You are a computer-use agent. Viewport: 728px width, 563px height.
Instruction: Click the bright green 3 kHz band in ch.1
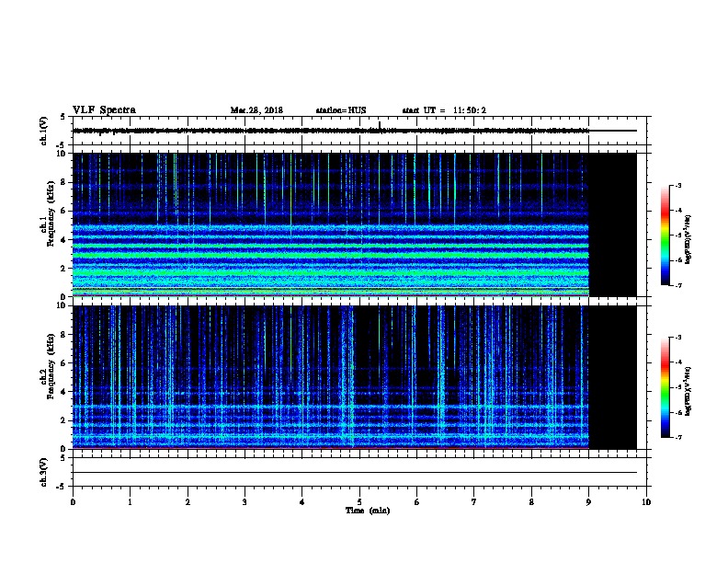pos(331,255)
